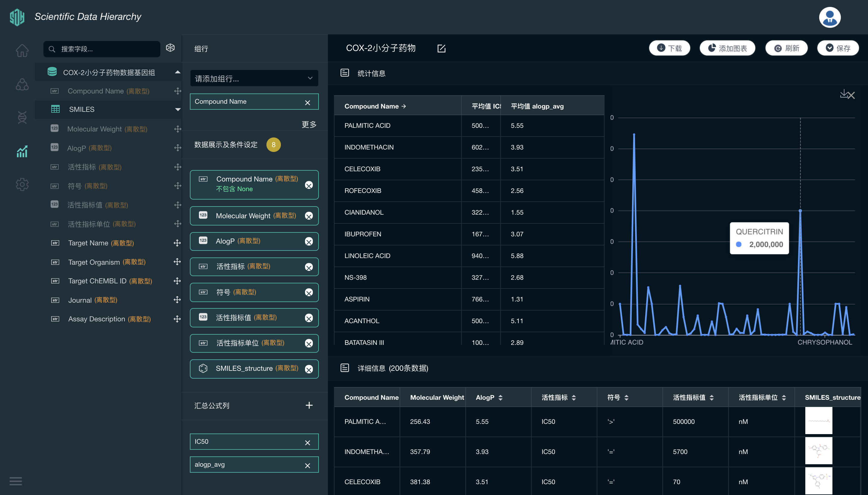Click the Scientific Data Hierarchy logo
Image resolution: width=868 pixels, height=495 pixels.
point(17,17)
